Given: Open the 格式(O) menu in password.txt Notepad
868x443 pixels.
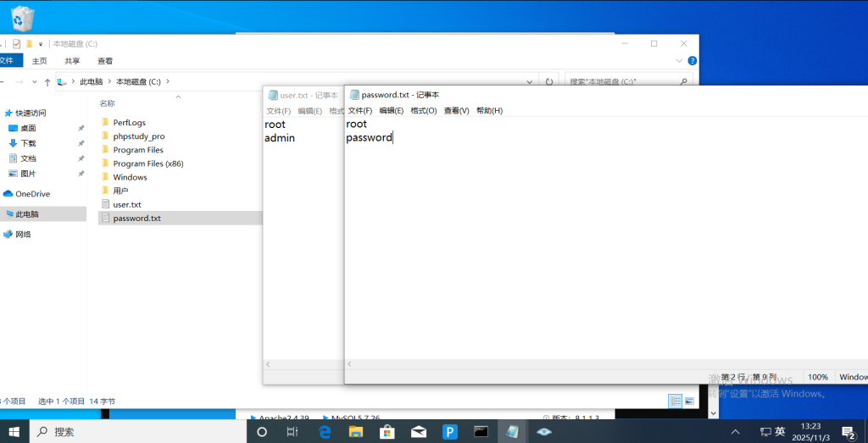Looking at the screenshot, I should point(423,111).
